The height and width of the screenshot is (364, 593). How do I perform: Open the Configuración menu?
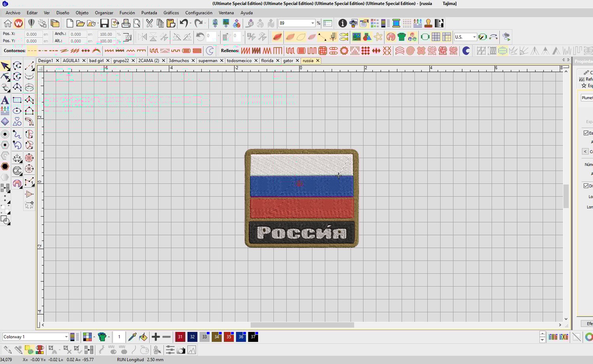coord(199,13)
